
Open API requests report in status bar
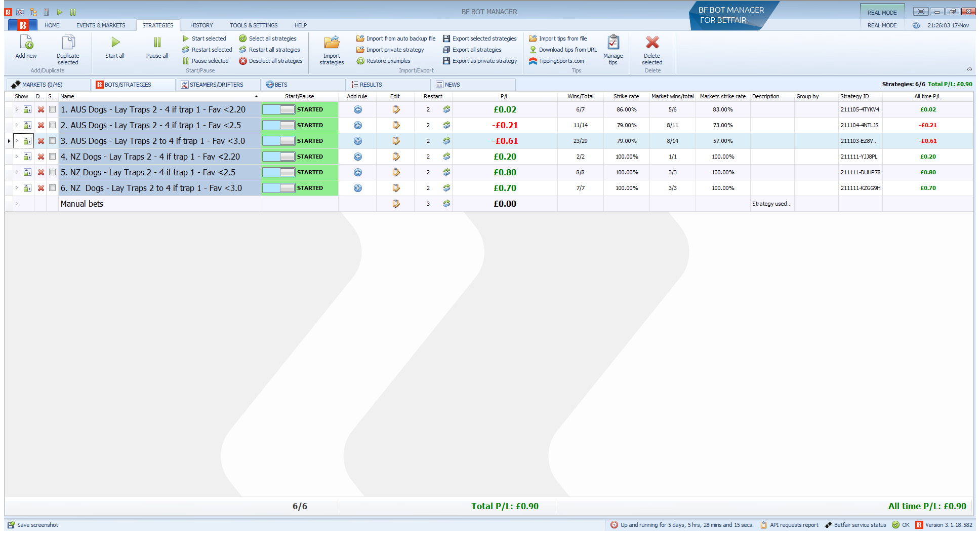[789, 525]
